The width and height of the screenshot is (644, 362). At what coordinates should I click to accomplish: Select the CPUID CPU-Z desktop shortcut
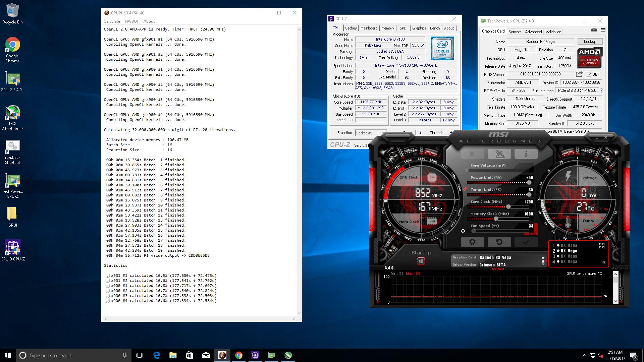pyautogui.click(x=13, y=250)
